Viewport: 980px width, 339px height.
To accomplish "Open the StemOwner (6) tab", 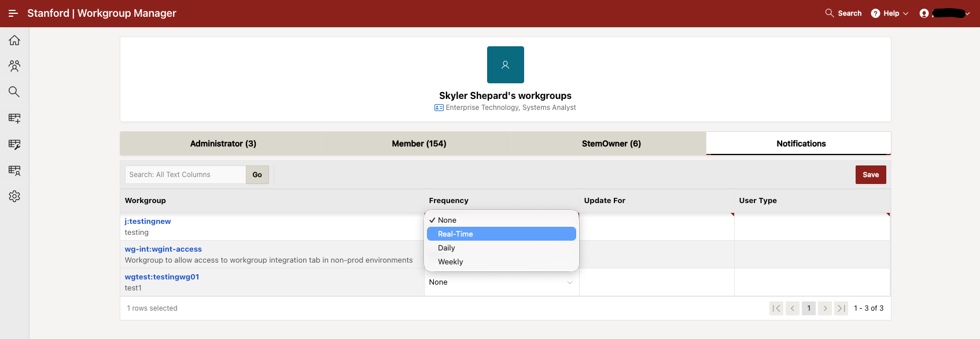I will point(611,143).
